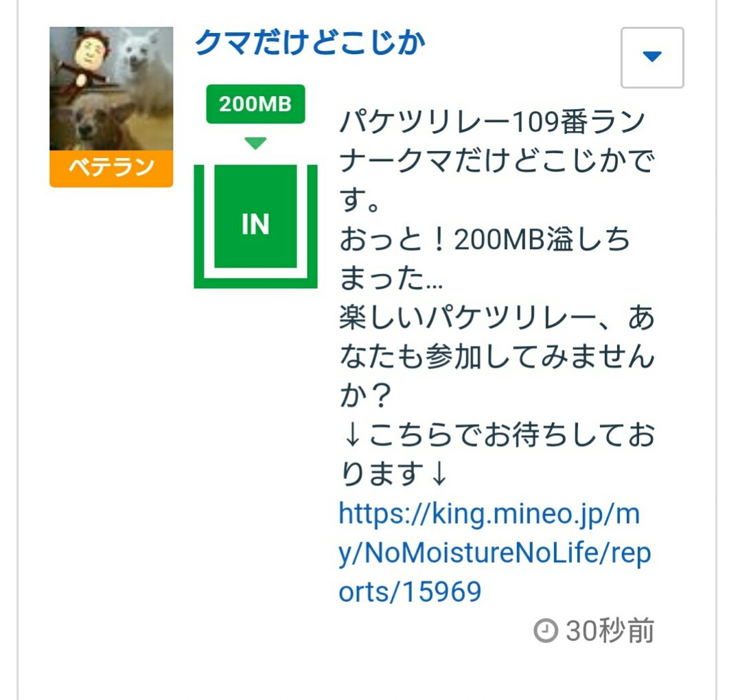Click the 30秒前 timestamp text
Screen dimensions: 738x700
tap(610, 631)
